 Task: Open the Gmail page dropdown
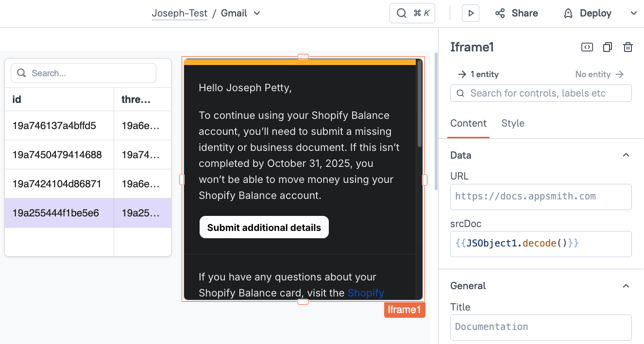pos(257,14)
